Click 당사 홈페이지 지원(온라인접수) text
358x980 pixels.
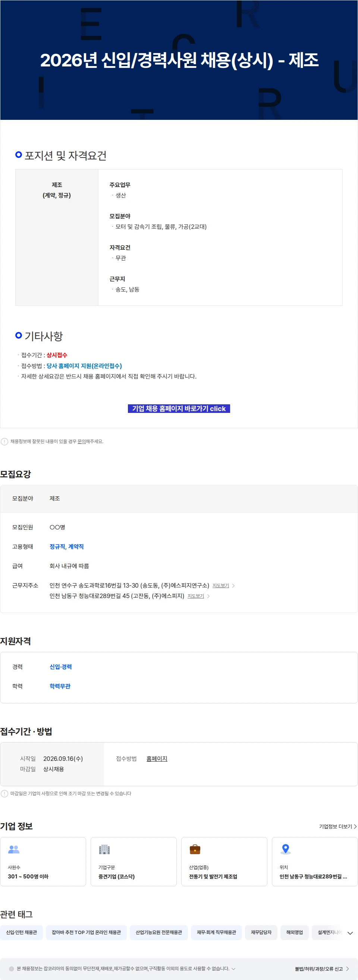84,366
